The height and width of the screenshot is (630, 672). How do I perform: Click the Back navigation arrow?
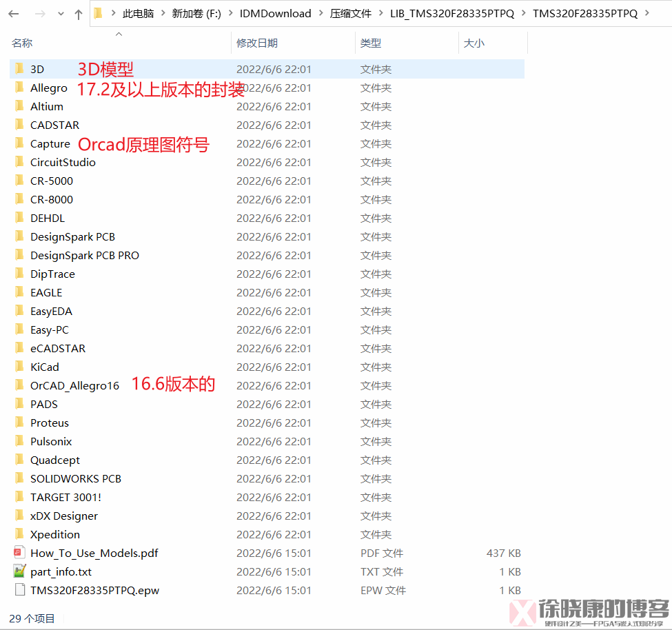pyautogui.click(x=14, y=14)
